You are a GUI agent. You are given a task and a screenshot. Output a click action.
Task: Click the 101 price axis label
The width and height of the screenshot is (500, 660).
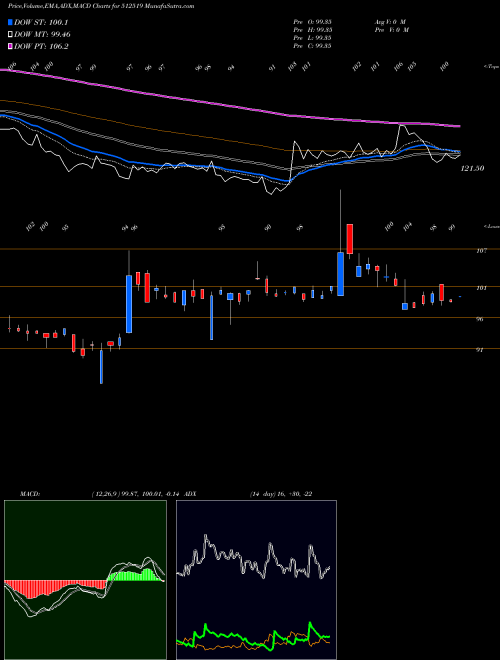coord(482,288)
